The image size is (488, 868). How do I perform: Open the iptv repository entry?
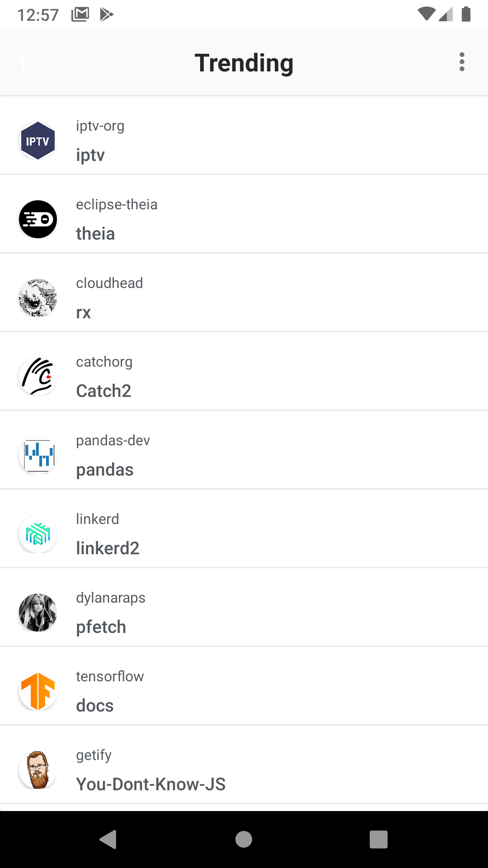click(x=244, y=140)
